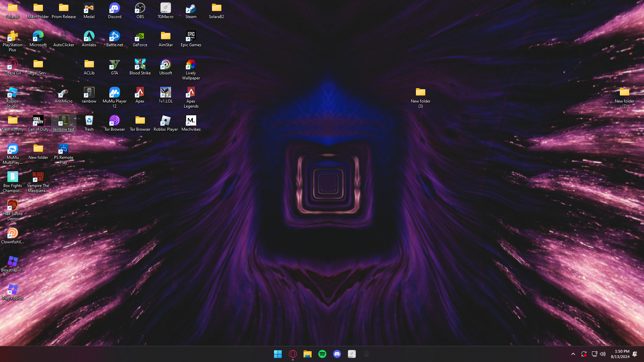Open File Explorer from the taskbar

click(x=307, y=354)
